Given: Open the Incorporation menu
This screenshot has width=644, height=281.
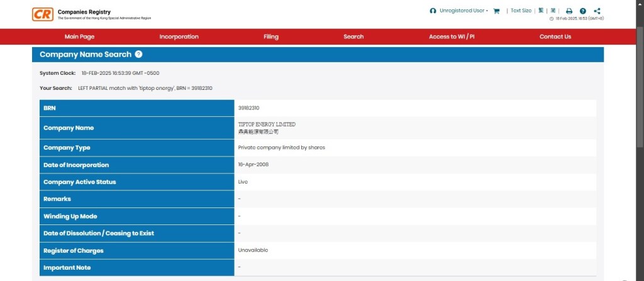Looking at the screenshot, I should pyautogui.click(x=179, y=36).
